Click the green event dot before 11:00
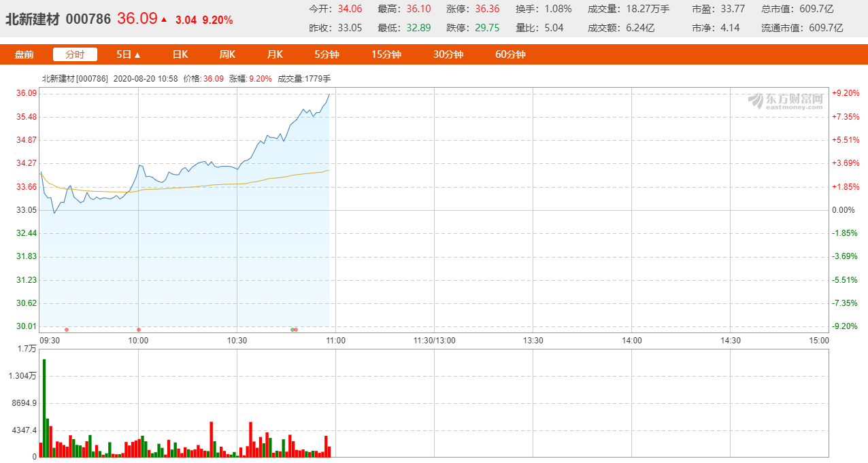 click(x=293, y=330)
